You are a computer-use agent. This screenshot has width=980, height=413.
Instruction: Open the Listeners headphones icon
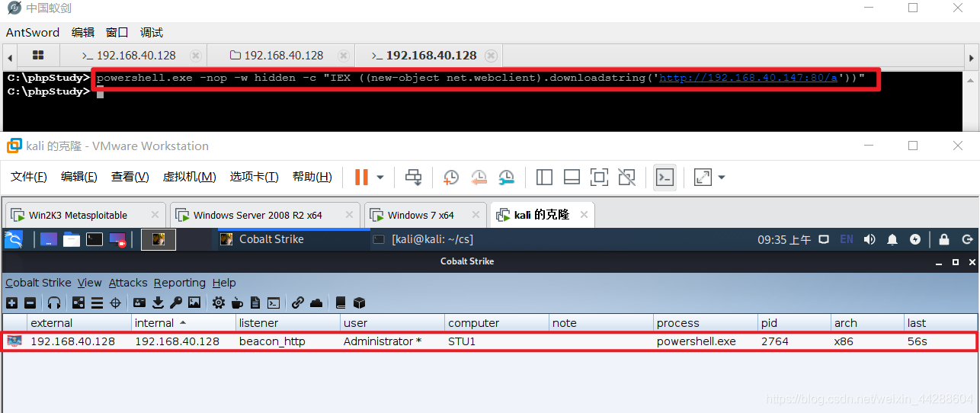[53, 303]
